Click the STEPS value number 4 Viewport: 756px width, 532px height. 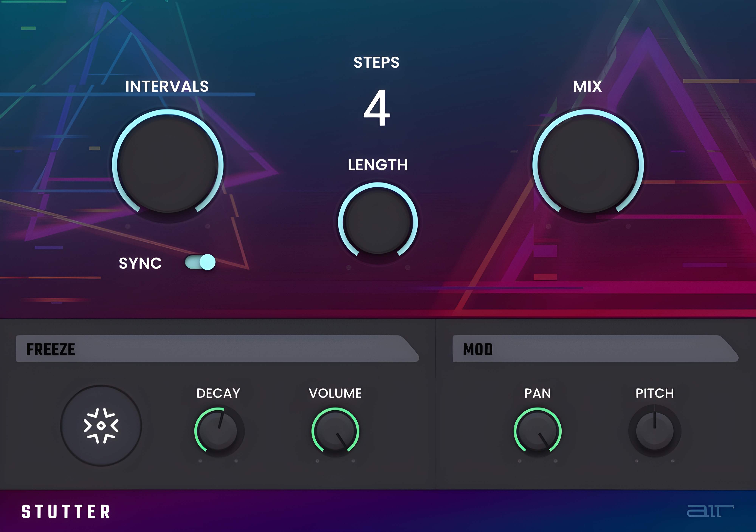(x=377, y=108)
